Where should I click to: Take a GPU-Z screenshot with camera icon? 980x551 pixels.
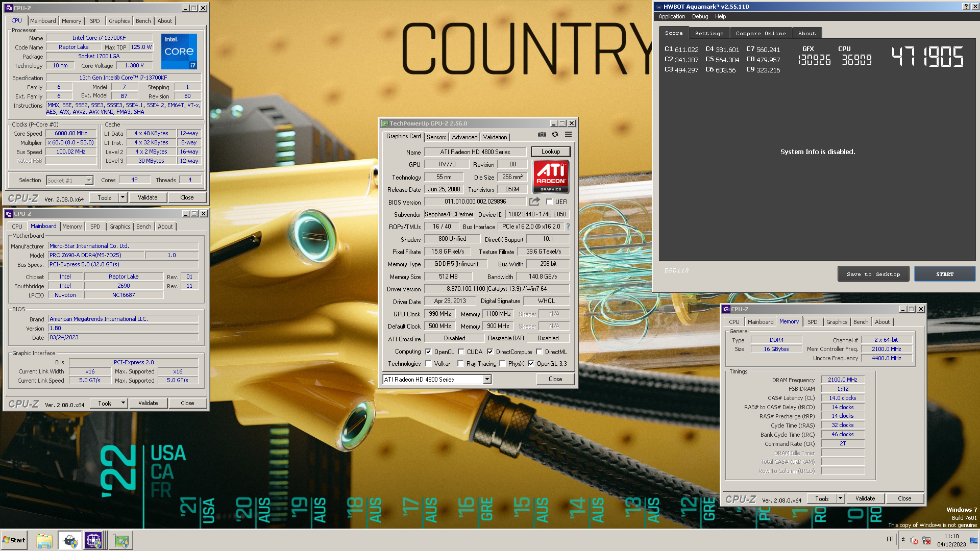[x=542, y=135]
